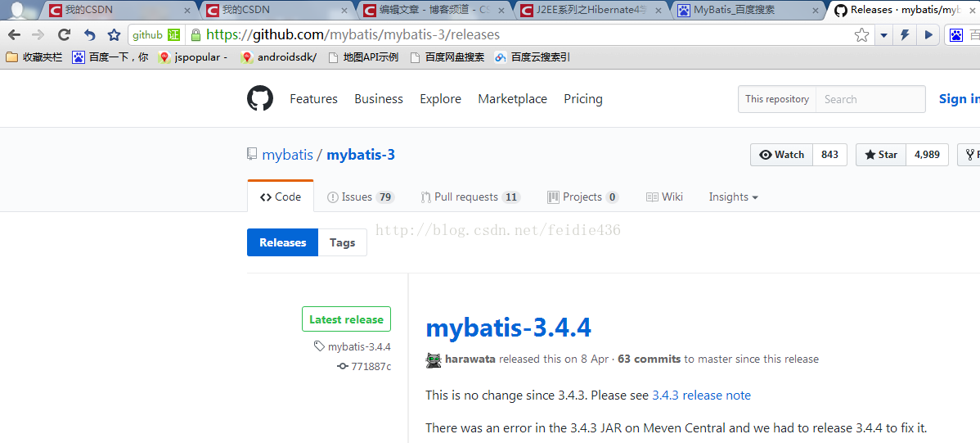The image size is (980, 443).
Task: Click the harawata avatar image
Action: [x=434, y=359]
